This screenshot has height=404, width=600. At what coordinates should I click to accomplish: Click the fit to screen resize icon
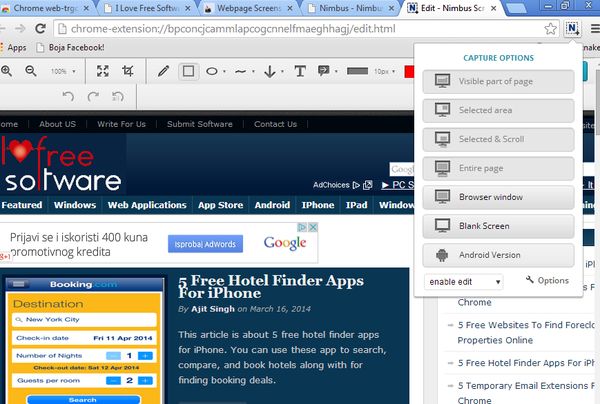tap(103, 71)
